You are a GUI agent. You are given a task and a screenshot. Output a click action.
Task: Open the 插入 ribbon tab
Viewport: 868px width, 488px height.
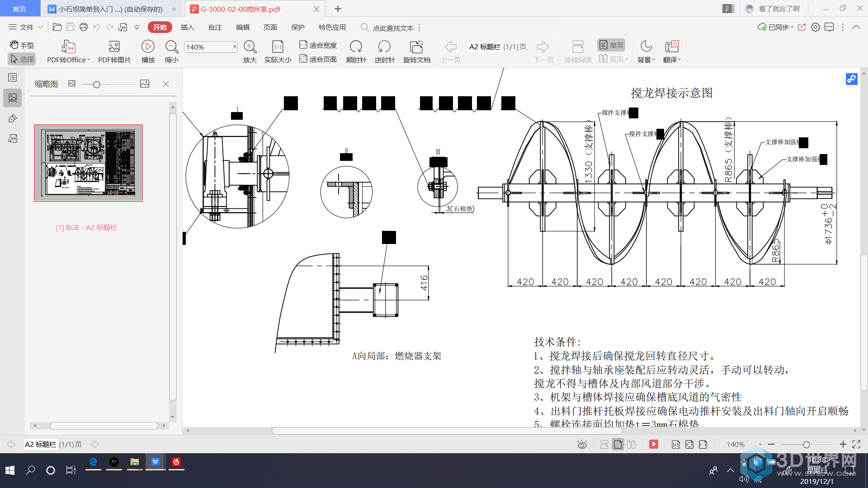click(187, 28)
